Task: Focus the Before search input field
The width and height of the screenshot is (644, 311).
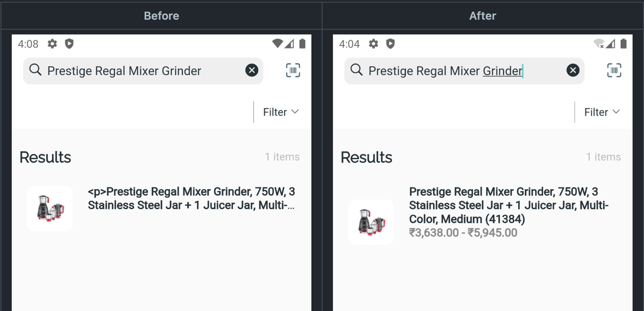Action: click(x=143, y=71)
